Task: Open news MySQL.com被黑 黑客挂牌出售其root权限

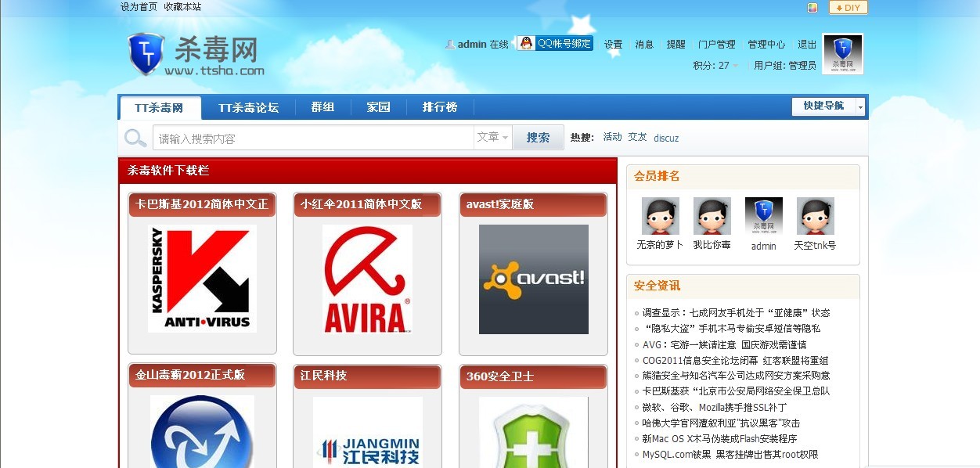Action: coord(730,454)
